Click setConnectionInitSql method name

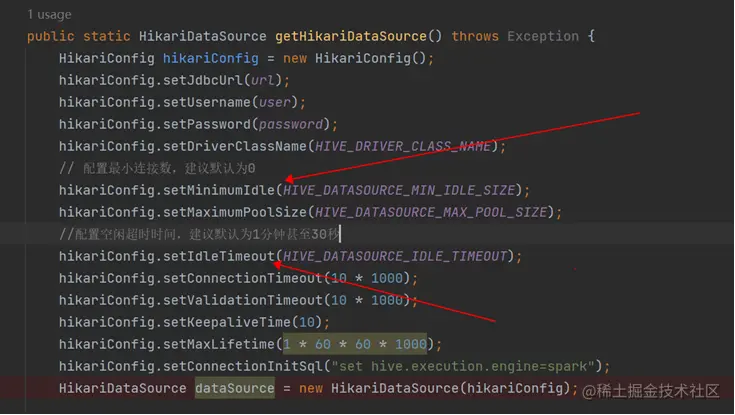(x=243, y=366)
